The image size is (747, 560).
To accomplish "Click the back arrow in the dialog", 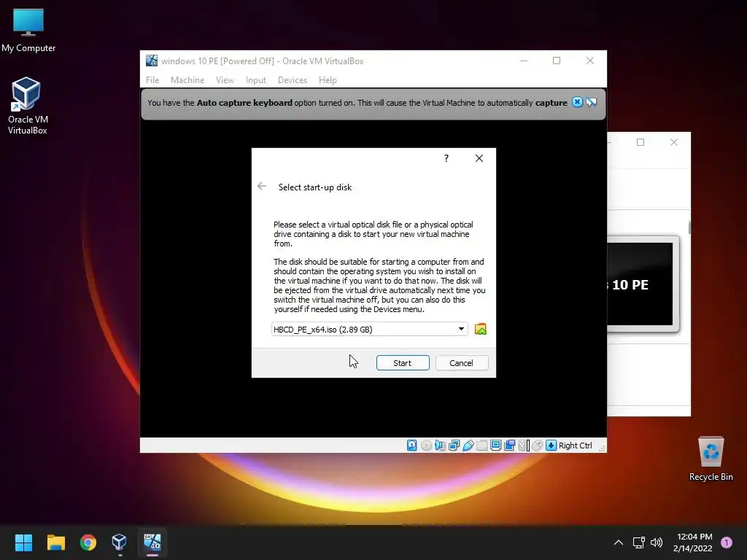I will [x=262, y=186].
